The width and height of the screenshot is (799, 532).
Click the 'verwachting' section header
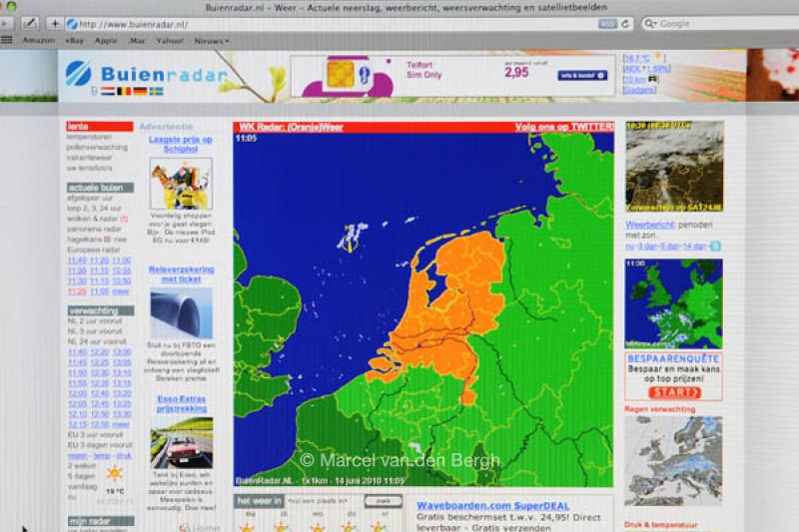point(101,310)
